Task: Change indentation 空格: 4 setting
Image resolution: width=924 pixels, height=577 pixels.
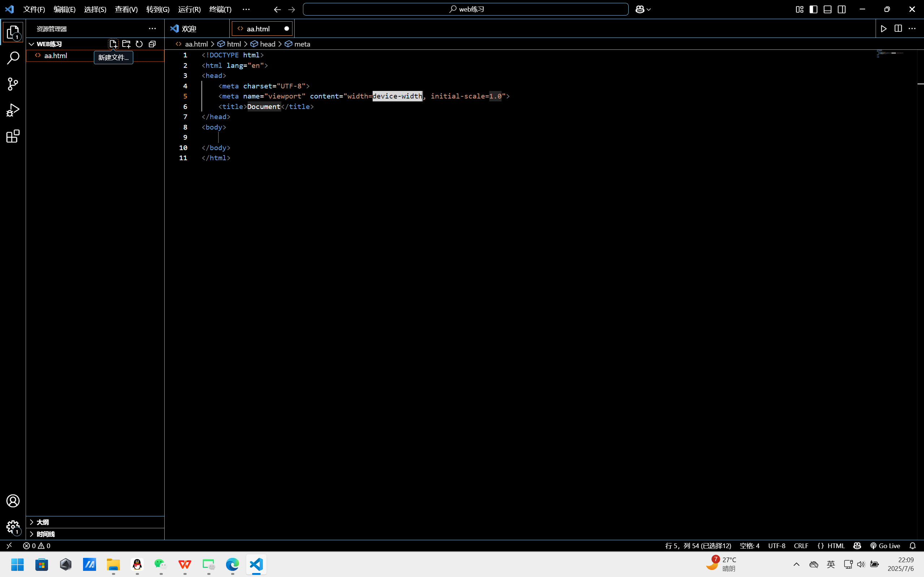Action: pos(750,546)
